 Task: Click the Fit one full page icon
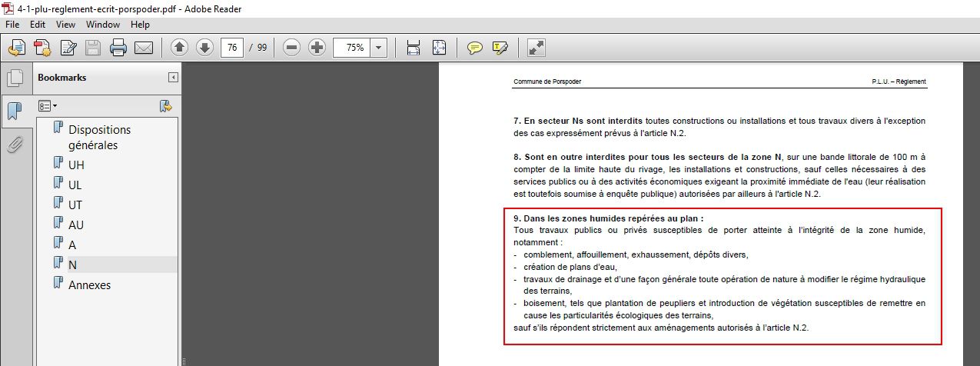coord(439,48)
